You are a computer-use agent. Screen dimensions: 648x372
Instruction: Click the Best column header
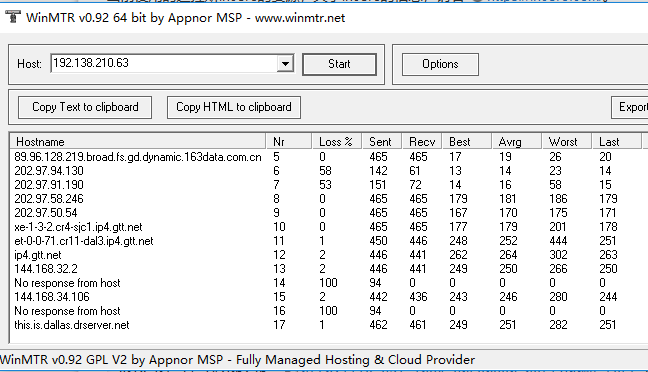click(x=467, y=141)
